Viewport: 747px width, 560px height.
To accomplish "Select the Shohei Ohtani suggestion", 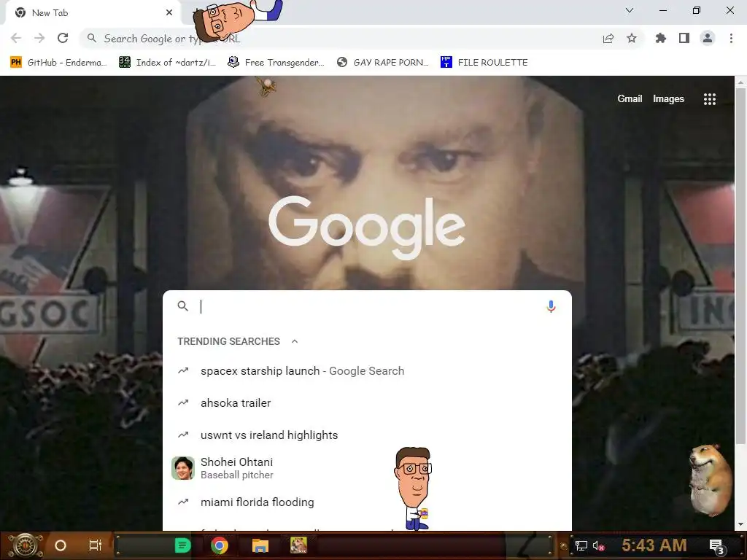I will [367, 468].
